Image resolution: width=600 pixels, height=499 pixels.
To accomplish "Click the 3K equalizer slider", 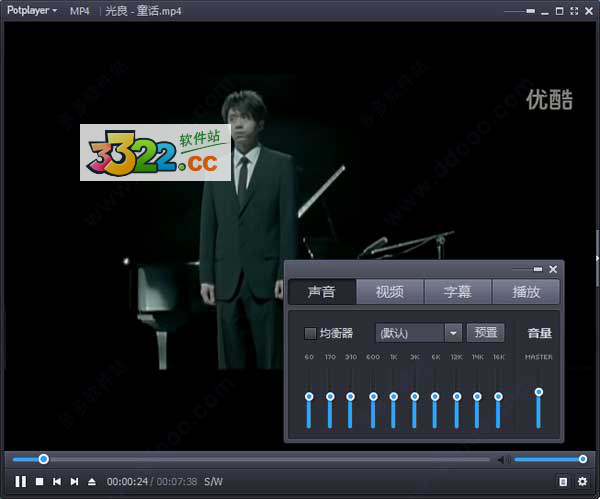I will coord(414,396).
